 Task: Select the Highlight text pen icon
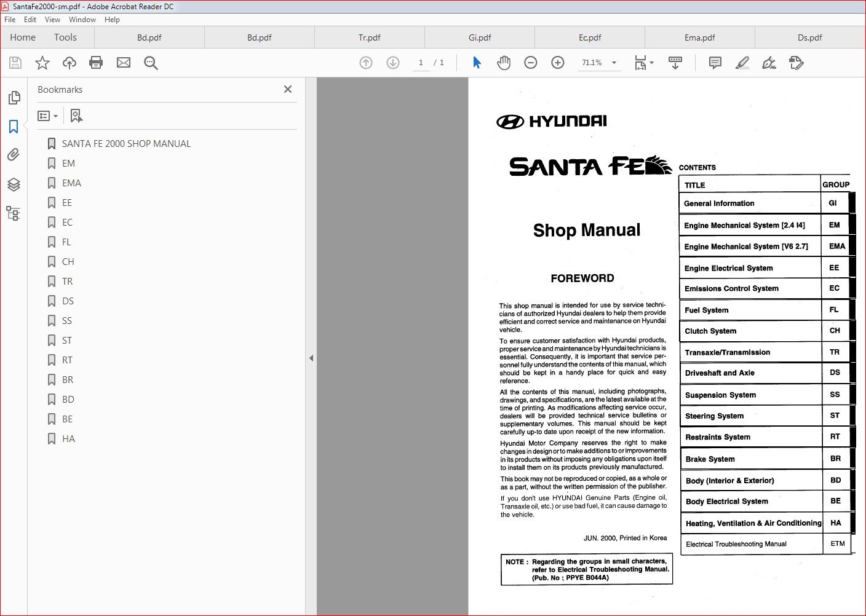tap(742, 63)
